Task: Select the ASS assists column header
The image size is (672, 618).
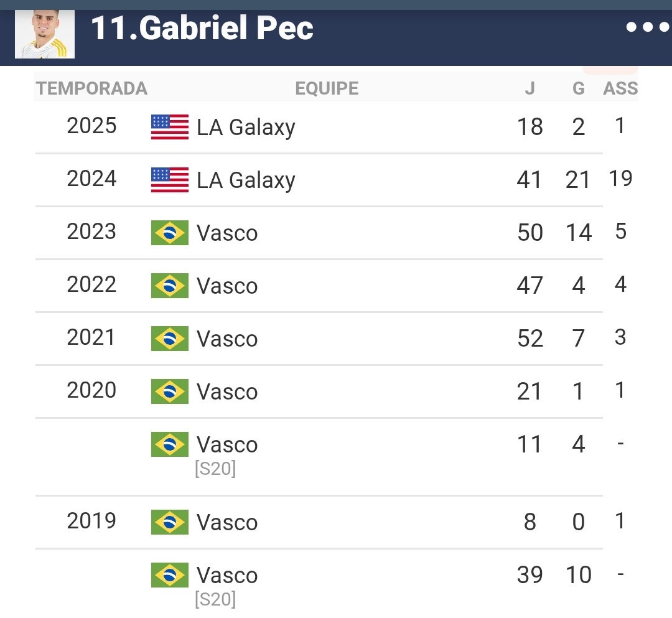Action: (x=620, y=88)
